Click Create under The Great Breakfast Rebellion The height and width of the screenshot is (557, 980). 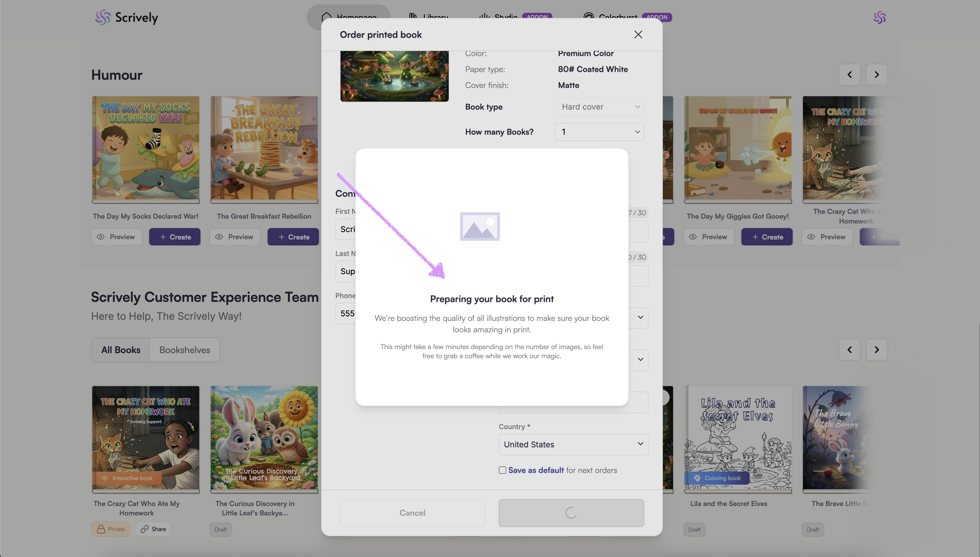[293, 237]
